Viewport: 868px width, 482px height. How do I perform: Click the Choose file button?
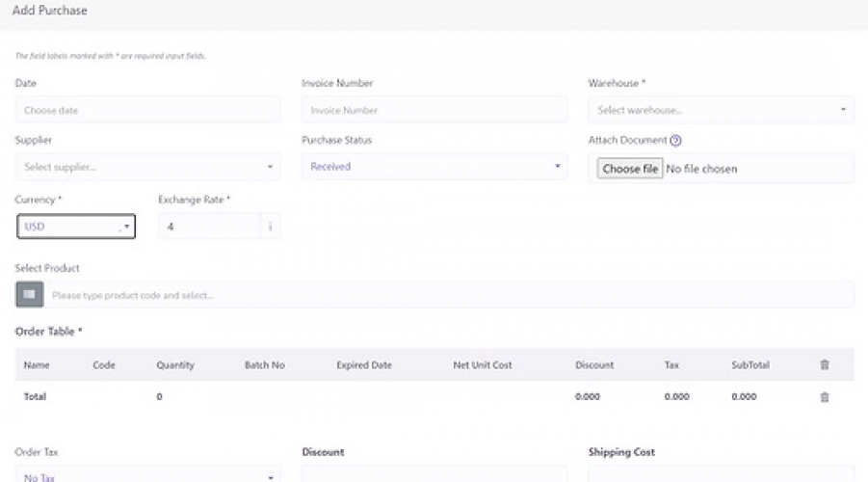(630, 169)
